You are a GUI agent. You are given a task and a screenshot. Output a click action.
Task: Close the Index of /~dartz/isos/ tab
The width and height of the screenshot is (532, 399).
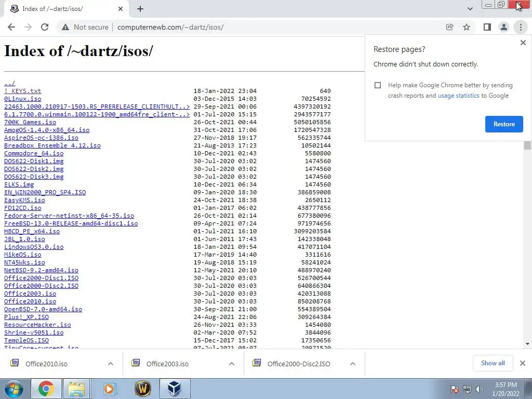pos(121,9)
